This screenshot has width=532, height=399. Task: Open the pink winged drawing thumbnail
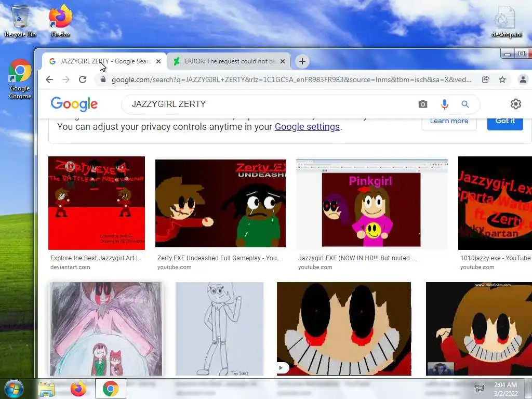pyautogui.click(x=106, y=329)
